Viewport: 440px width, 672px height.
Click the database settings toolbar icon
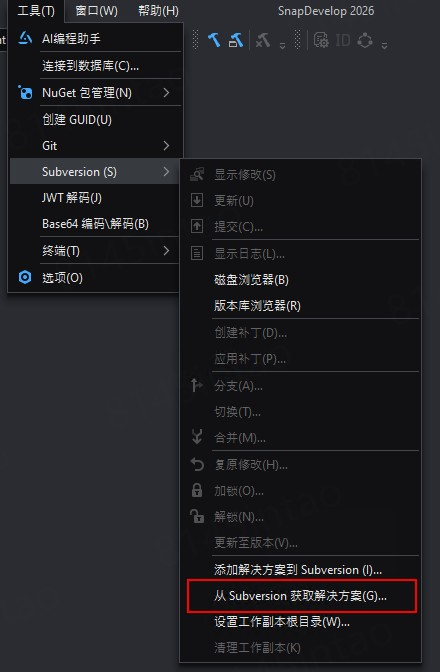pyautogui.click(x=321, y=40)
